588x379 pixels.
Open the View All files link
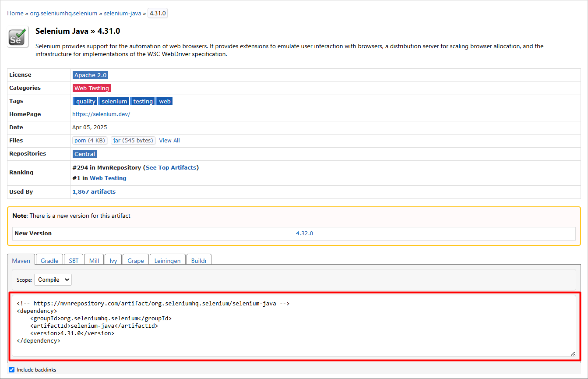[169, 140]
